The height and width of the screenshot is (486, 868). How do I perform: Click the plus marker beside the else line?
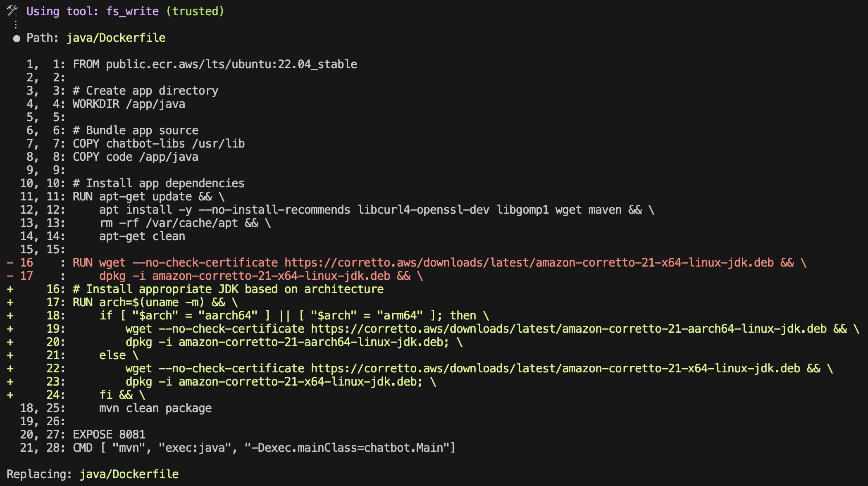pyautogui.click(x=10, y=355)
